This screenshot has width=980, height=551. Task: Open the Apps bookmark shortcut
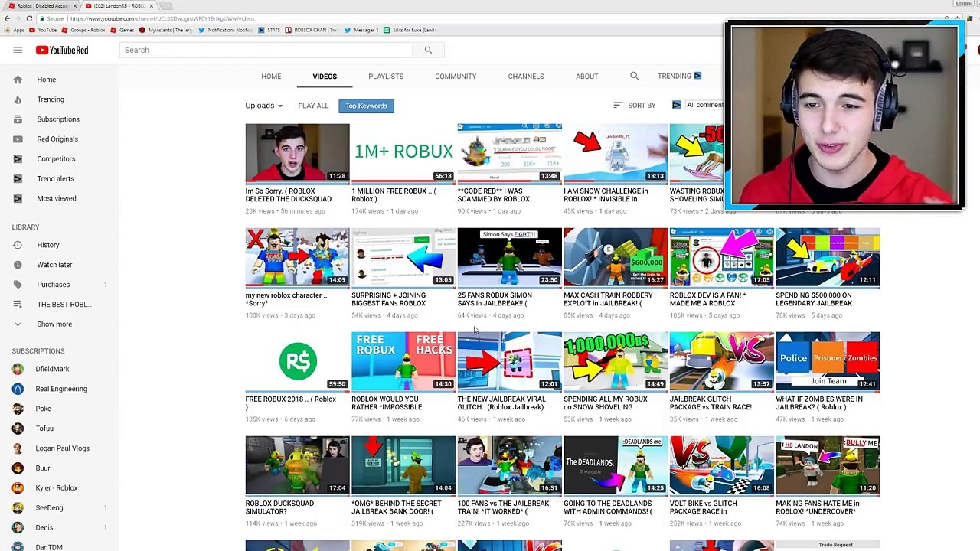pyautogui.click(x=15, y=30)
